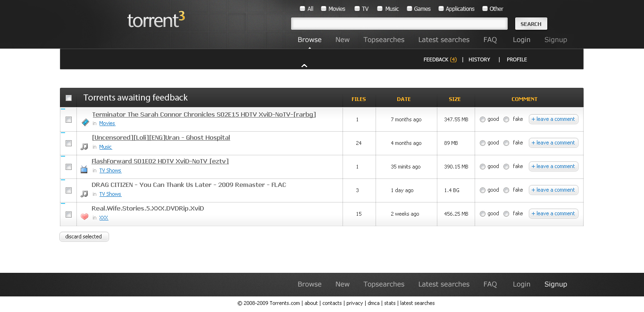Screen dimensions: 644x312
Task: Leave a comment on the FlashForward torrent
Action: (x=553, y=166)
